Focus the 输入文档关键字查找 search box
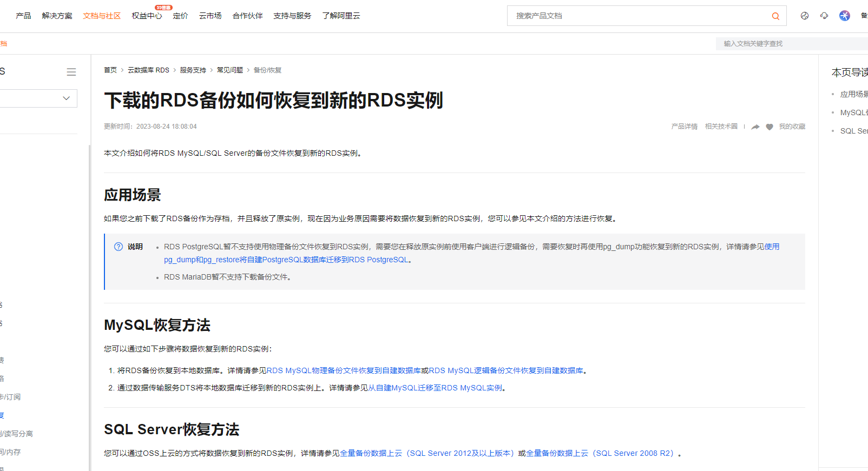The height and width of the screenshot is (471, 868). (x=793, y=44)
